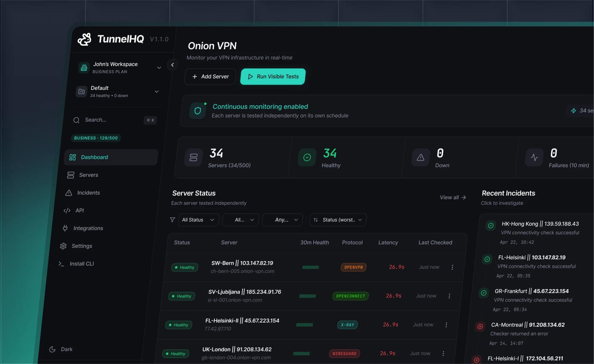Click the filter funnel icon

[172, 220]
